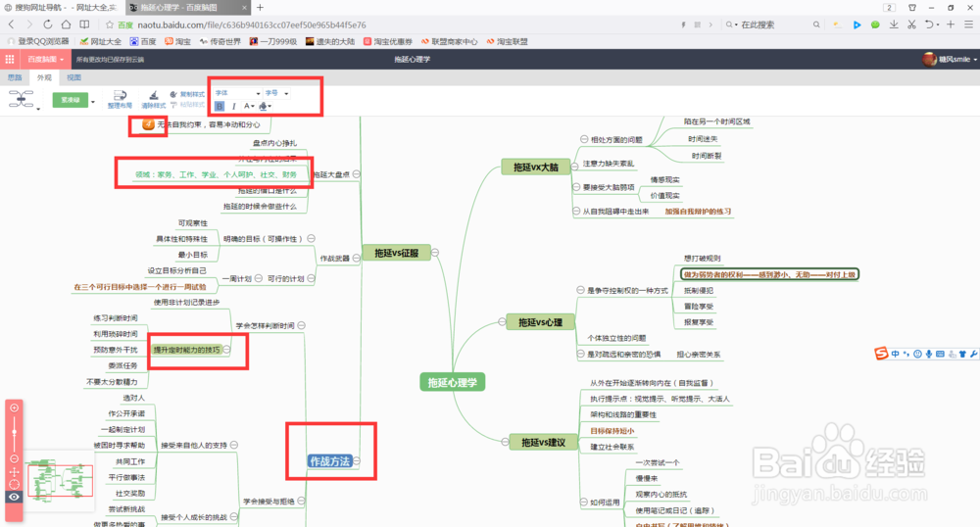
Task: Collapse the 拖延vs心理 node circle
Action: click(502, 322)
